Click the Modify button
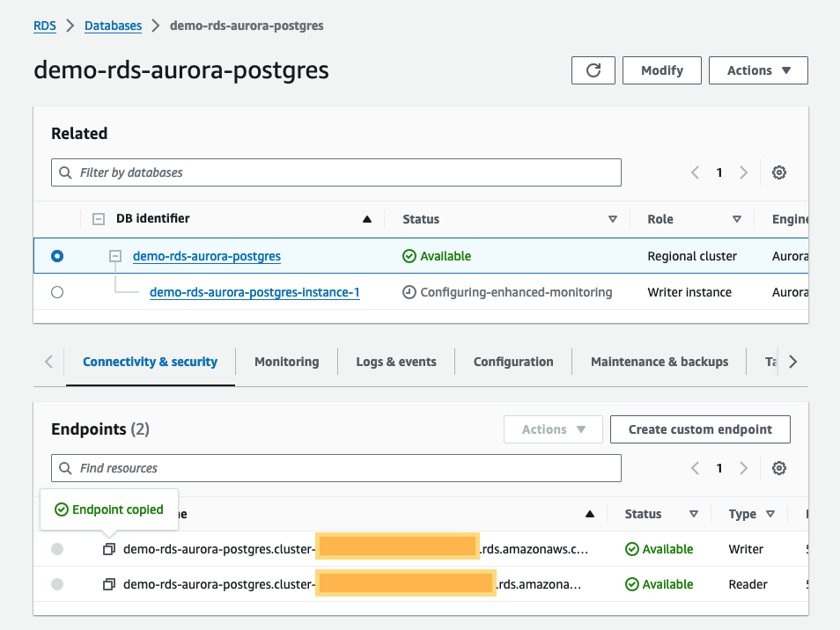This screenshot has height=630, width=840. (661, 70)
